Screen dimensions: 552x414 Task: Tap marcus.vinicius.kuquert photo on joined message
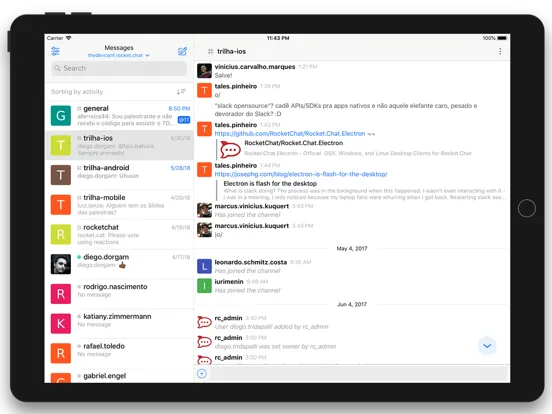204,210
